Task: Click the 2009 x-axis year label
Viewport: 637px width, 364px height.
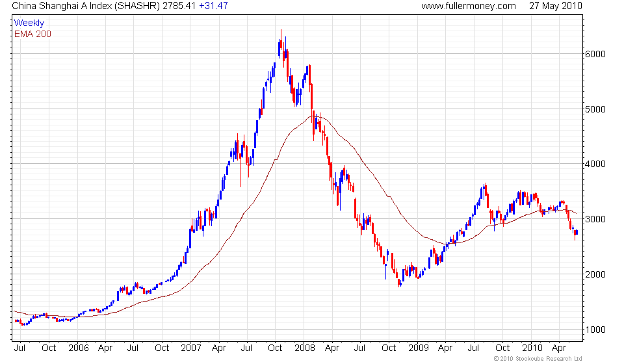Action: 419,348
